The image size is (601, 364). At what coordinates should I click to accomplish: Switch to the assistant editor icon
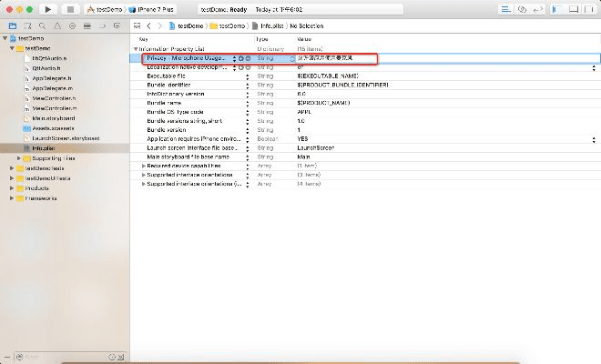pyautogui.click(x=521, y=8)
